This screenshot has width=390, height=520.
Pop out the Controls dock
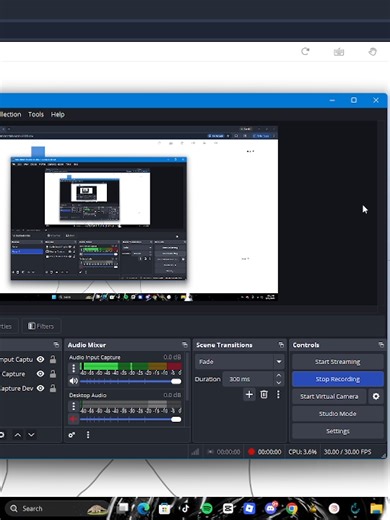pos(381,345)
